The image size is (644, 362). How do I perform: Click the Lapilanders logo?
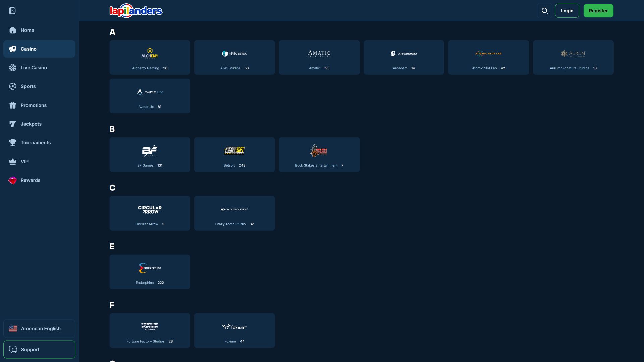[x=136, y=11]
